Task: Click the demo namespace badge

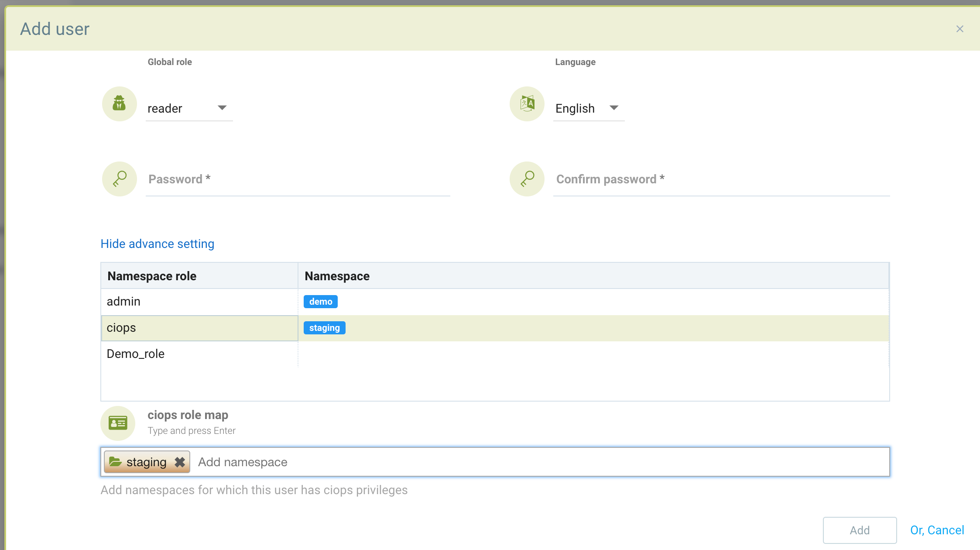Action: pos(320,301)
